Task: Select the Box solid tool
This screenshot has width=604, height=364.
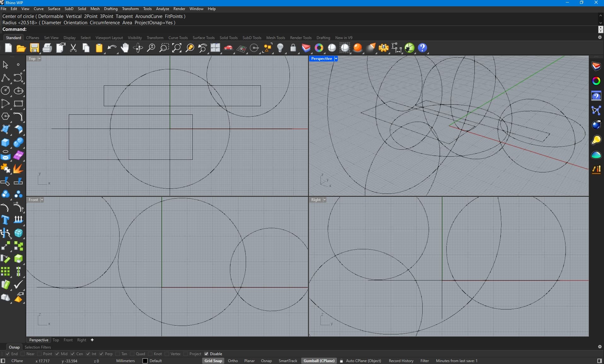Action: click(x=5, y=142)
